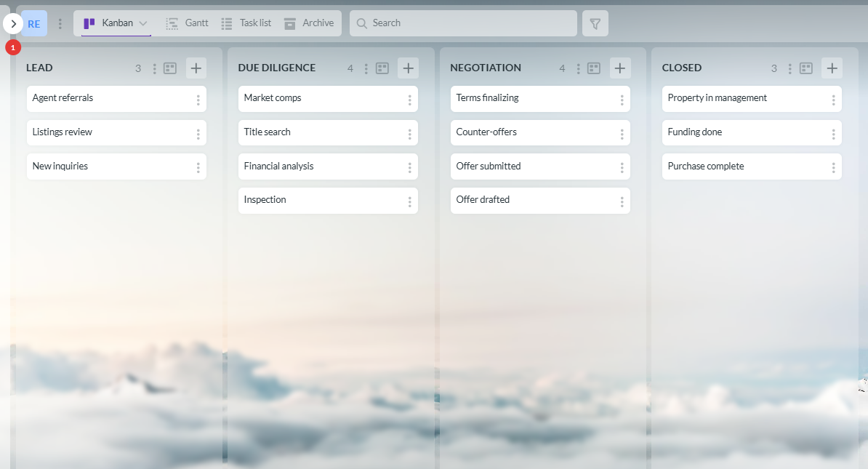Image resolution: width=868 pixels, height=469 pixels.
Task: Click card display settings icon in NEGOTIATION column
Action: 593,68
